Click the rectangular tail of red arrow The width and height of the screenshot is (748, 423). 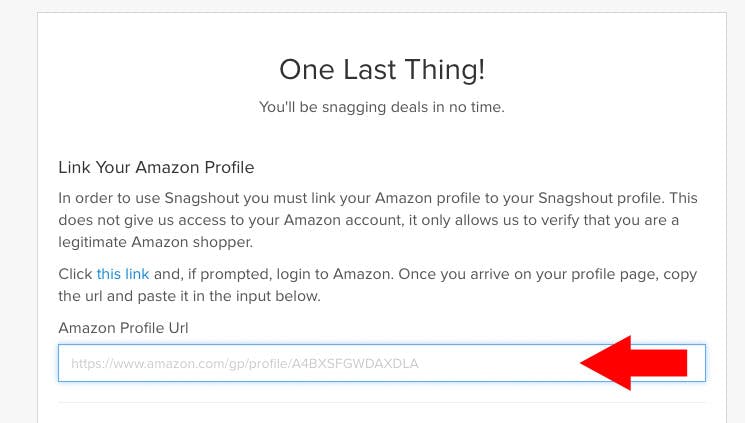pyautogui.click(x=659, y=363)
